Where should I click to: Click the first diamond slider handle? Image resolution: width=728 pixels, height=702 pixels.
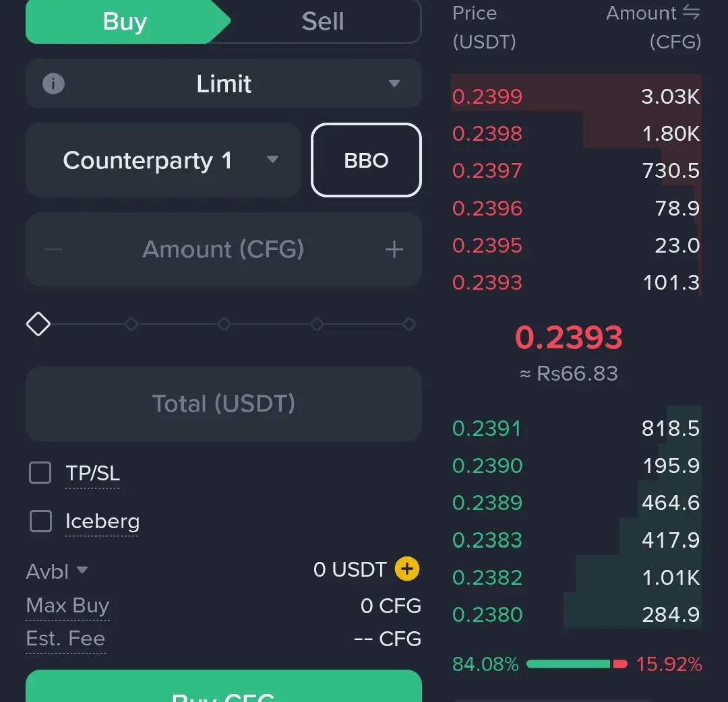click(x=38, y=324)
